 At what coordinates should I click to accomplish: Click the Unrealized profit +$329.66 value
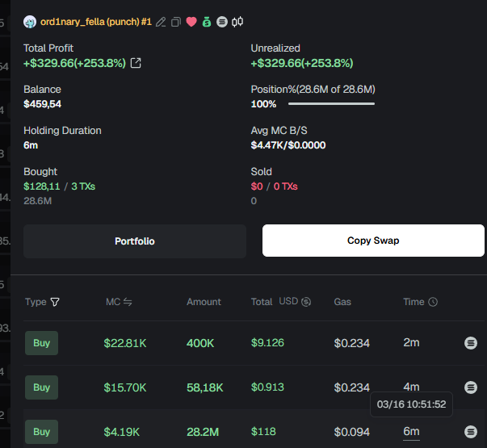[x=302, y=63]
